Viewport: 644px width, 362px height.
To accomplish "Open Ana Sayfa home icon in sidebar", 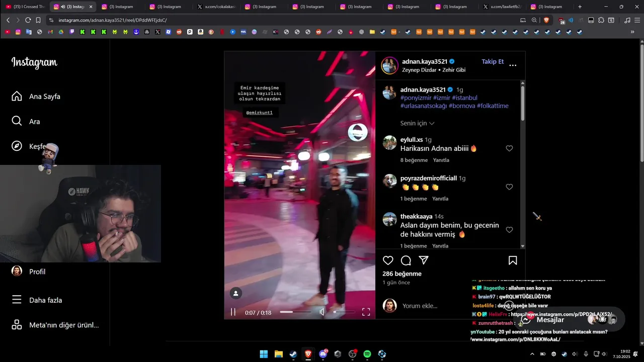I will [17, 96].
